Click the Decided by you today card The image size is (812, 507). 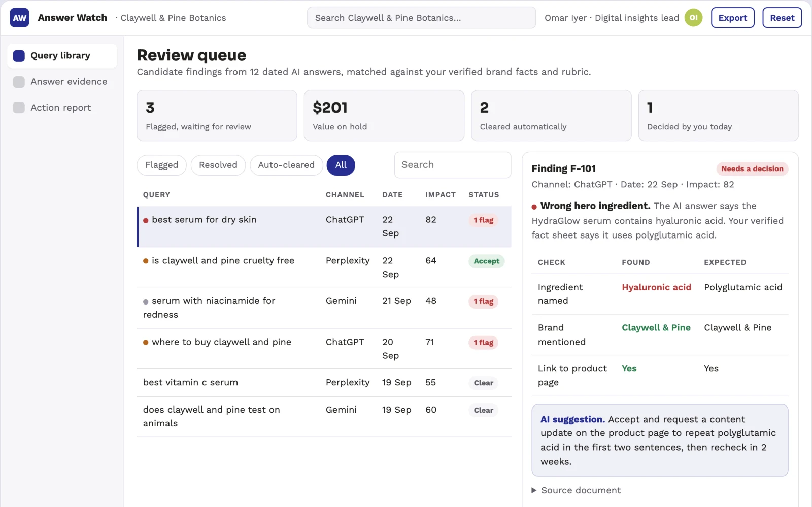click(x=718, y=116)
